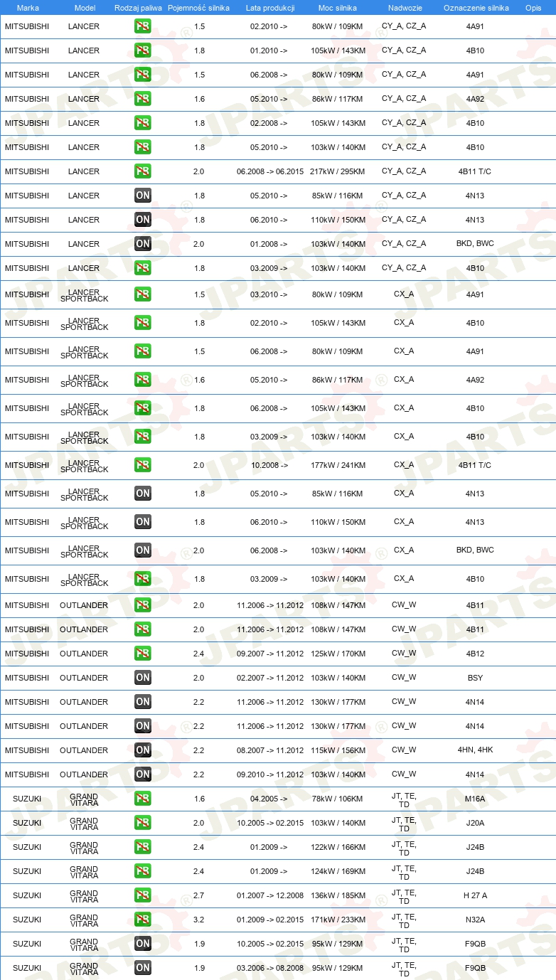Click the Nadwozie column header
The height and width of the screenshot is (980, 556).
coord(405,8)
